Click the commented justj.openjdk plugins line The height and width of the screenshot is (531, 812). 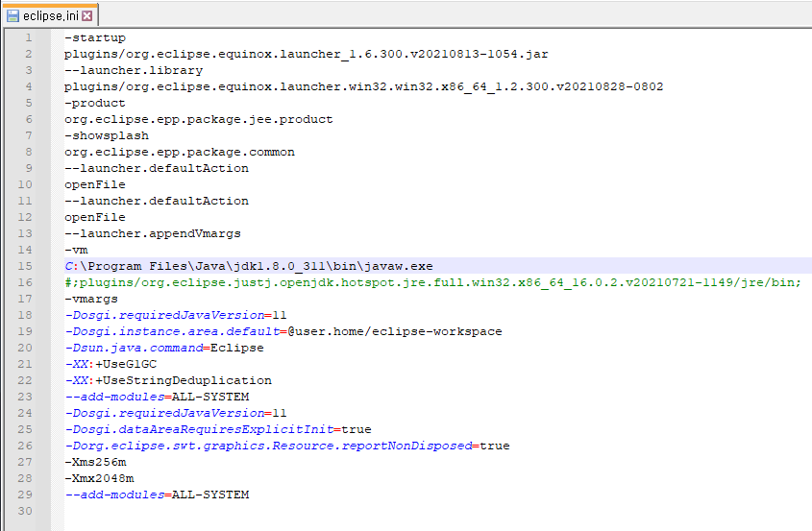[432, 282]
